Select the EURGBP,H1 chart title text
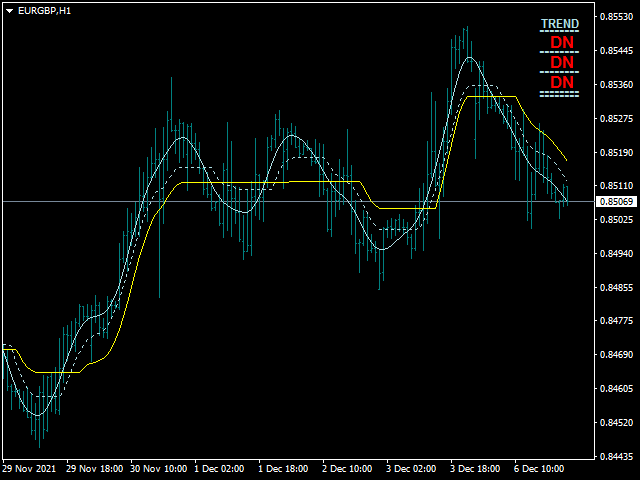Viewport: 640px width, 480px height. point(44,11)
